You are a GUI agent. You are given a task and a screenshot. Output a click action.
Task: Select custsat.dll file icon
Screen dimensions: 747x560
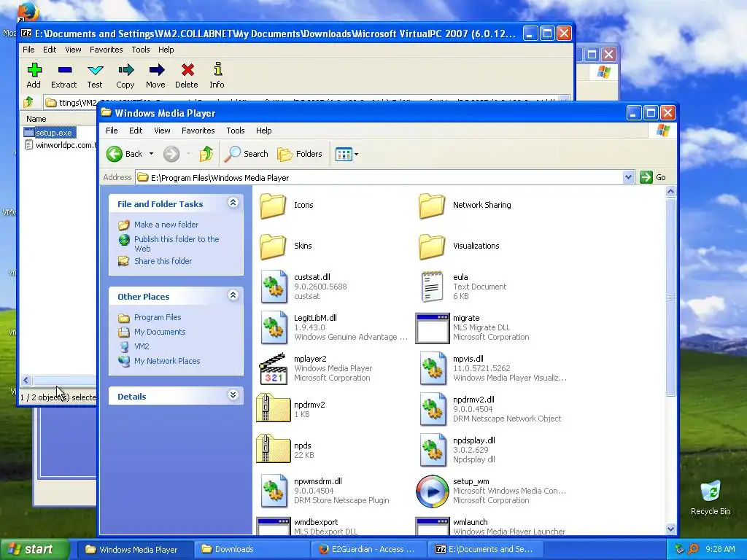point(274,287)
